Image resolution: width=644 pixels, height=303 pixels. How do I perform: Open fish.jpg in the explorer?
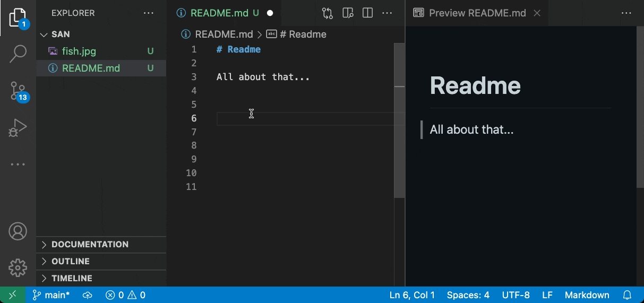[101, 51]
